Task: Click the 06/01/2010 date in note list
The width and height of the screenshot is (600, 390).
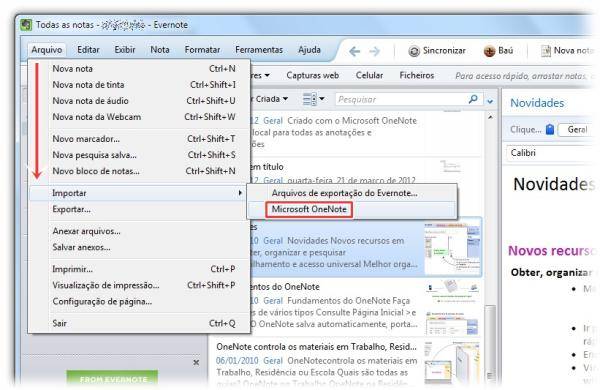Action: point(237,361)
